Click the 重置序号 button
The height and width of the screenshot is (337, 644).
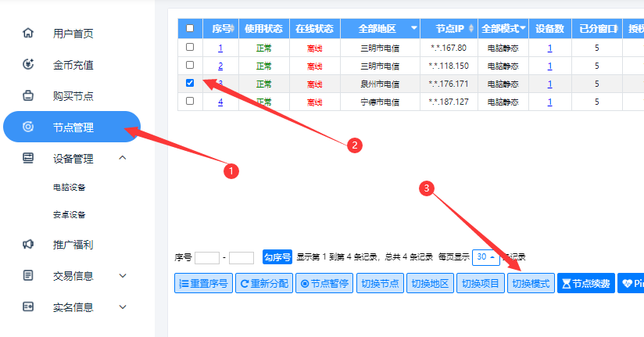pyautogui.click(x=204, y=283)
